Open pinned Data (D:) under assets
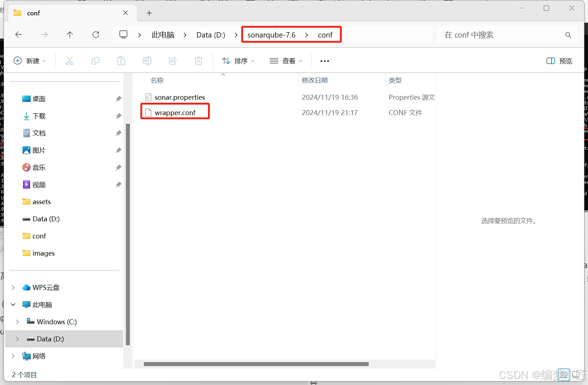The height and width of the screenshot is (385, 588). click(46, 219)
